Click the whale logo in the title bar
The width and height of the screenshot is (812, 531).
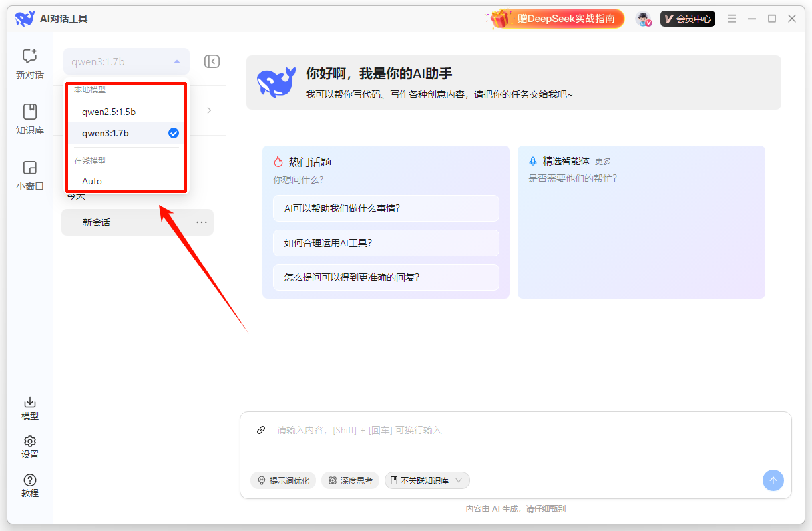point(25,18)
